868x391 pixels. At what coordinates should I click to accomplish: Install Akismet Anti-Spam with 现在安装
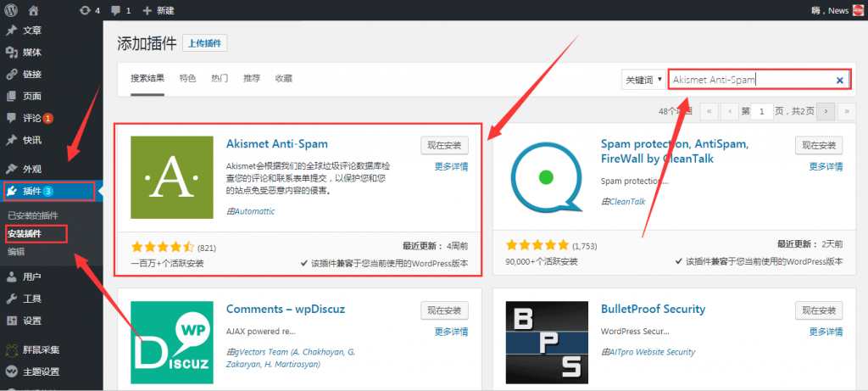click(444, 146)
